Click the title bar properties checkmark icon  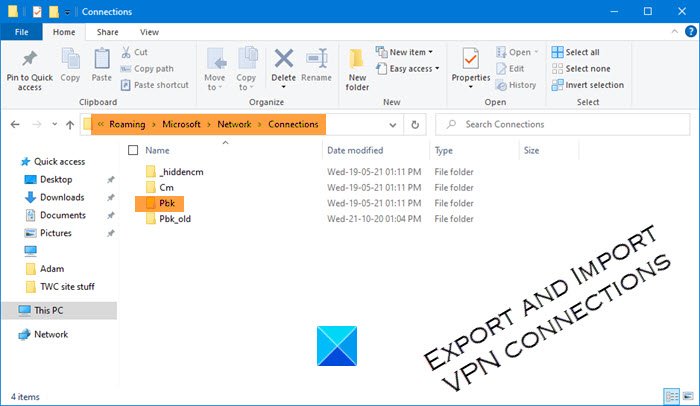37,12
